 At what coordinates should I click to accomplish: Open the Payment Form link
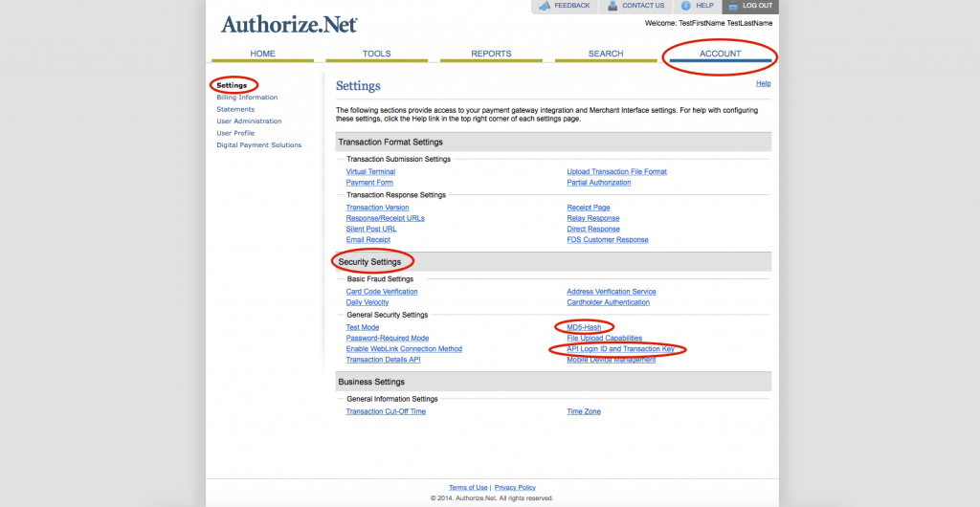click(x=369, y=183)
